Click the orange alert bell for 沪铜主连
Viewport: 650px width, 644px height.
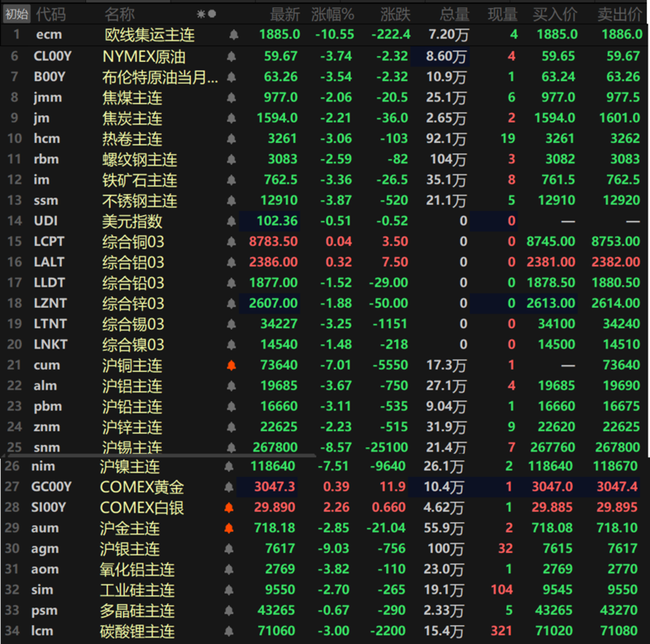pyautogui.click(x=230, y=365)
